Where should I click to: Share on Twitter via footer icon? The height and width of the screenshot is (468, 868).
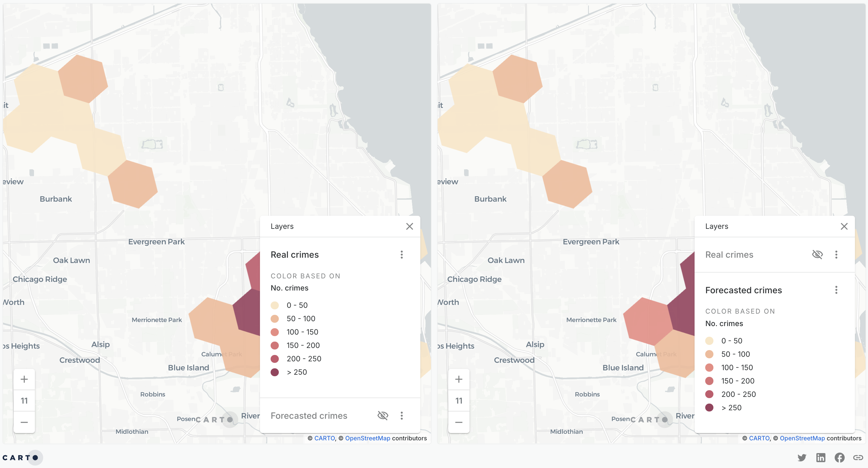point(801,458)
